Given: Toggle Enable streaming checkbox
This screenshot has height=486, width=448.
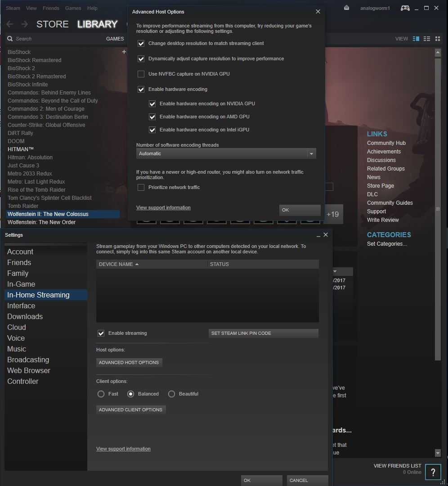Looking at the screenshot, I should (101, 333).
